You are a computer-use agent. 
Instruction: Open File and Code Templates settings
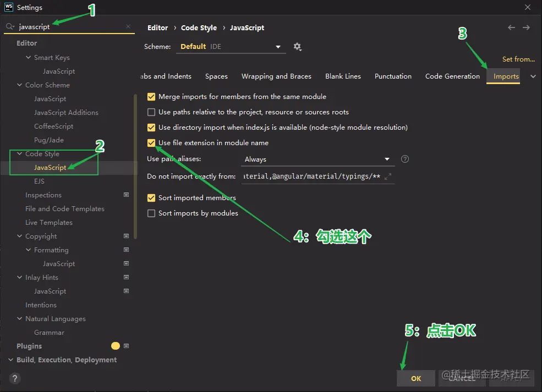[64, 209]
